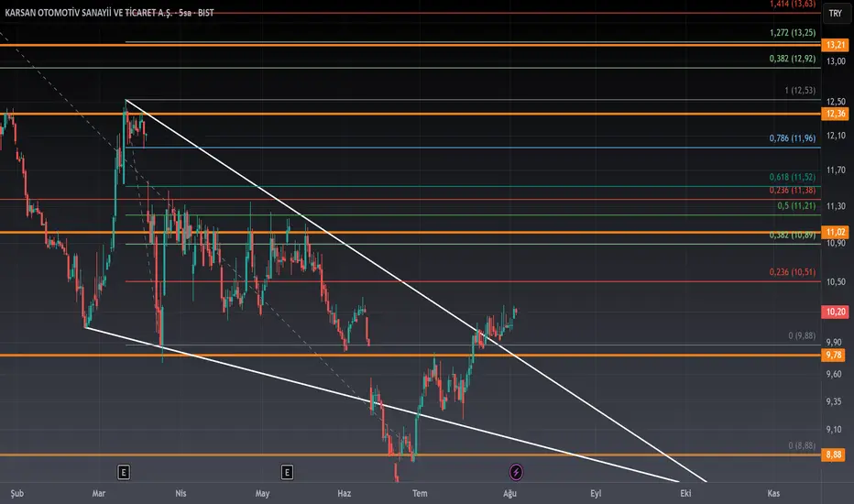Click the 13,00 price scale value

pos(836,61)
